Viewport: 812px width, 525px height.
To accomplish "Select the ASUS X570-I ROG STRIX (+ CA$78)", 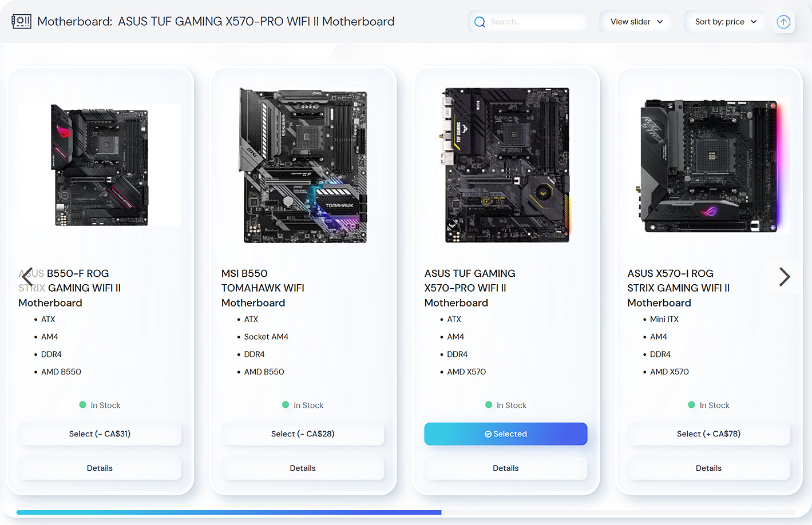I will point(708,434).
